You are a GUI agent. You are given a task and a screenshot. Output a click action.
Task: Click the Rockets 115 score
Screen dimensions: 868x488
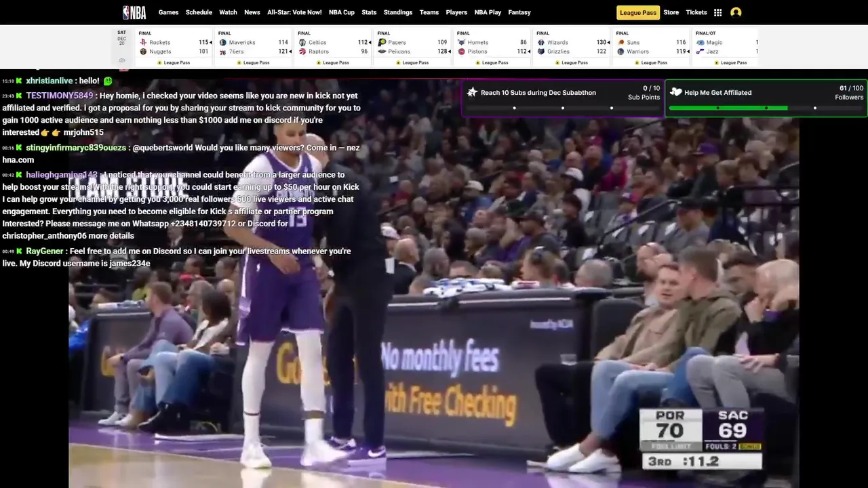203,42
